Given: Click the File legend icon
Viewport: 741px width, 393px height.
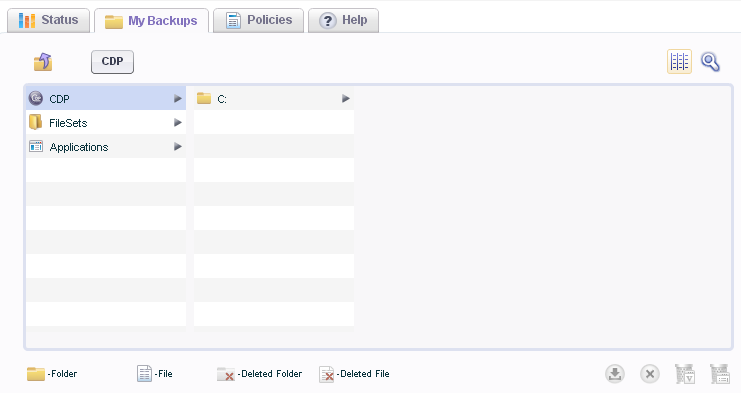Looking at the screenshot, I should (144, 374).
